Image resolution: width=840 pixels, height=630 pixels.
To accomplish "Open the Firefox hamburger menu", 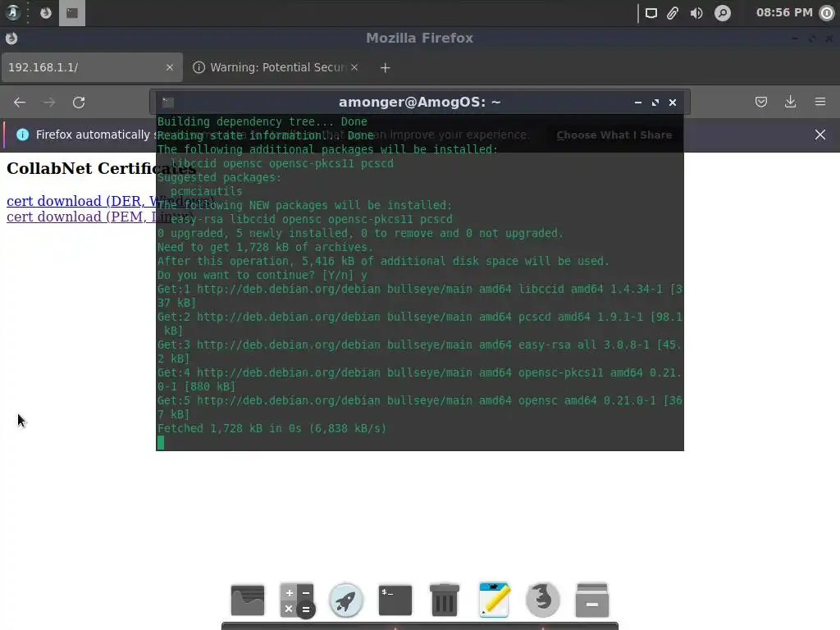I will [820, 102].
